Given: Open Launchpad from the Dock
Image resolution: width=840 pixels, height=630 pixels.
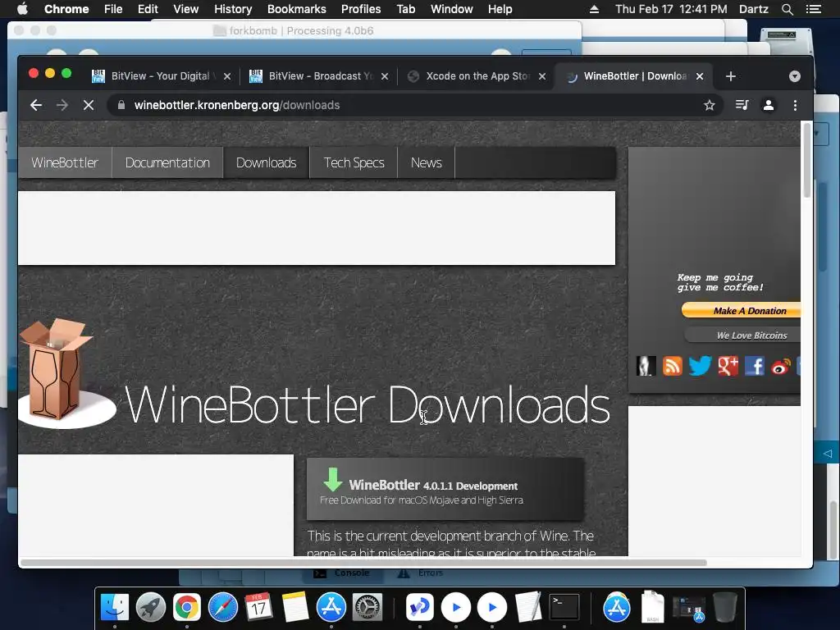Looking at the screenshot, I should click(151, 607).
